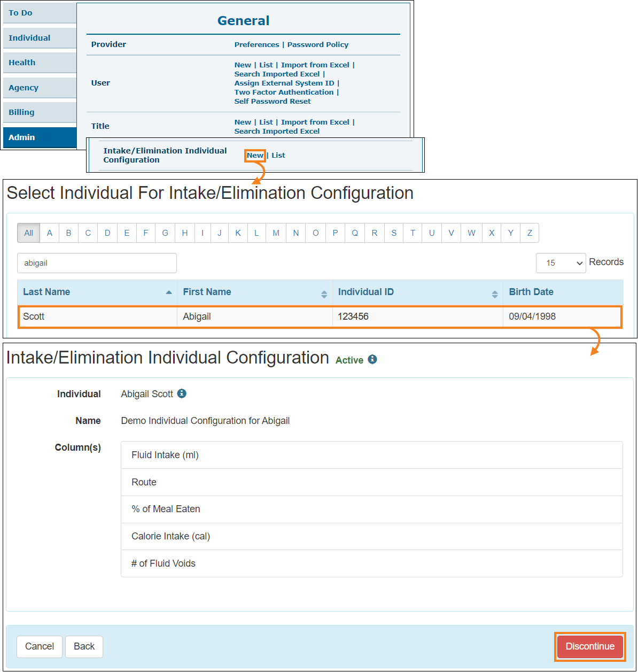Click the Cancel button
Viewport: 638px width, 672px height.
pyautogui.click(x=40, y=646)
